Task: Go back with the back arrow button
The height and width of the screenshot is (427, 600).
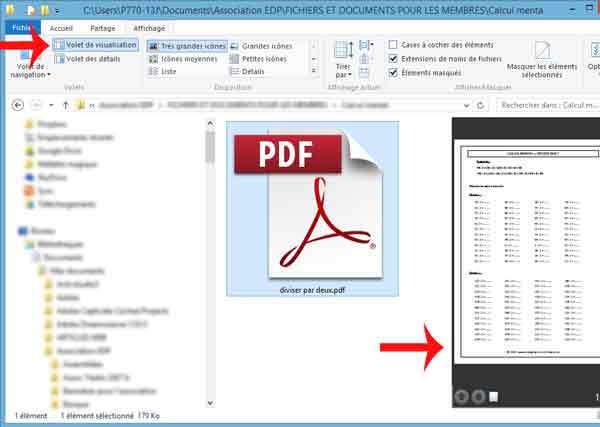Action: pos(18,105)
